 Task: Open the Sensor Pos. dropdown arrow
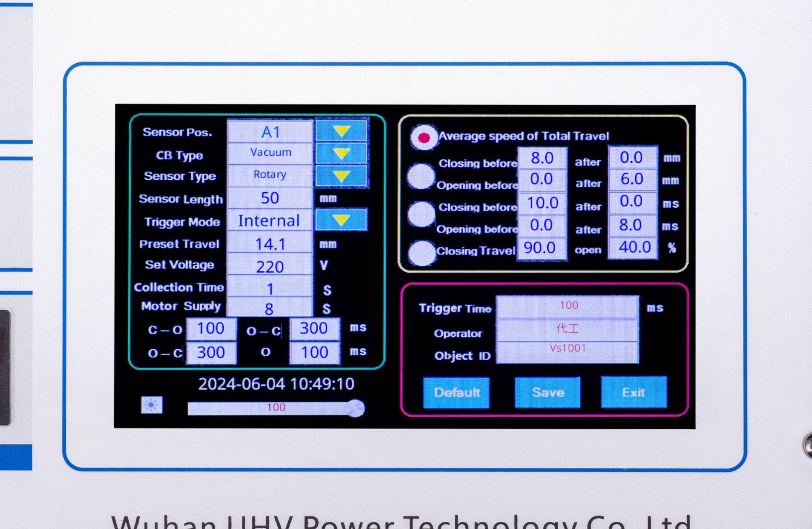[341, 131]
